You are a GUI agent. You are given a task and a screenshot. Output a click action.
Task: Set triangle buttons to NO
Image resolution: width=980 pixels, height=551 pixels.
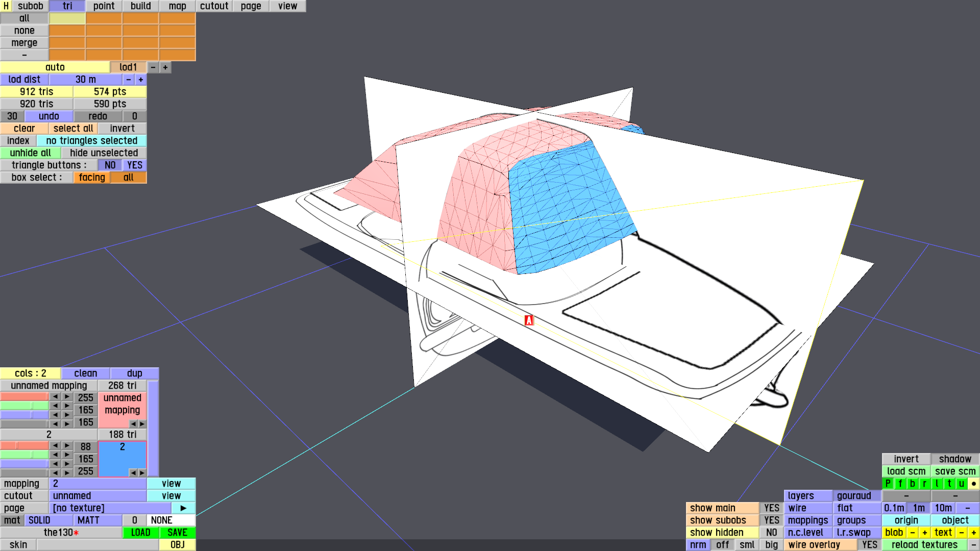click(x=110, y=165)
